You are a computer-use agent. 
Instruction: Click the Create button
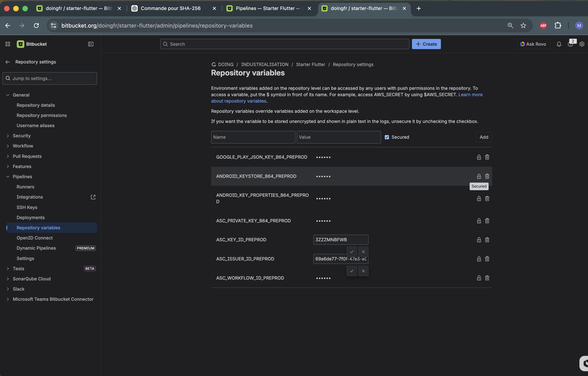click(x=426, y=44)
